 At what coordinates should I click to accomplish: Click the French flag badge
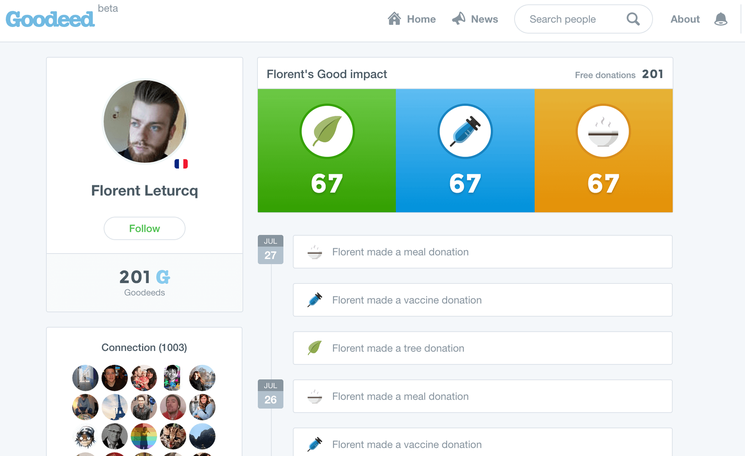[x=181, y=164]
